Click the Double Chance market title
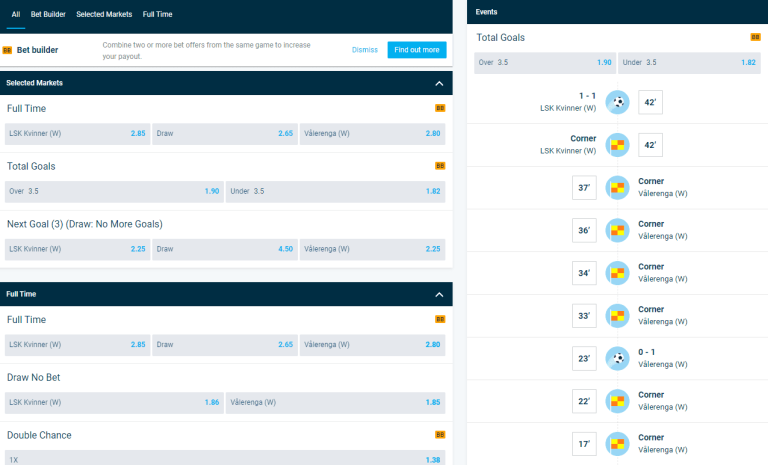This screenshot has height=465, width=768. point(39,435)
